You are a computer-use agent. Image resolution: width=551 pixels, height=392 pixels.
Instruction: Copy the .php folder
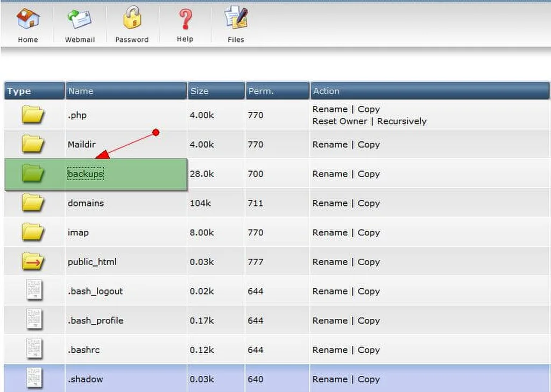369,110
